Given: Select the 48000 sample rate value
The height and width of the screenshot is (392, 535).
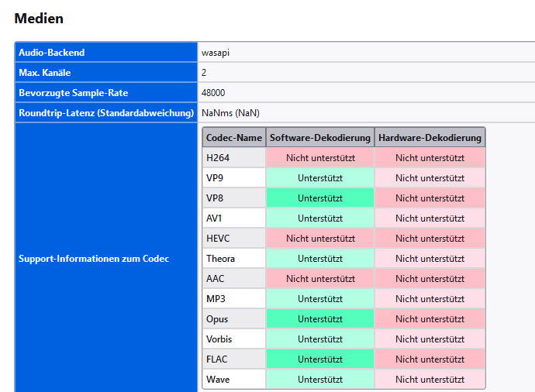Looking at the screenshot, I should [x=213, y=93].
